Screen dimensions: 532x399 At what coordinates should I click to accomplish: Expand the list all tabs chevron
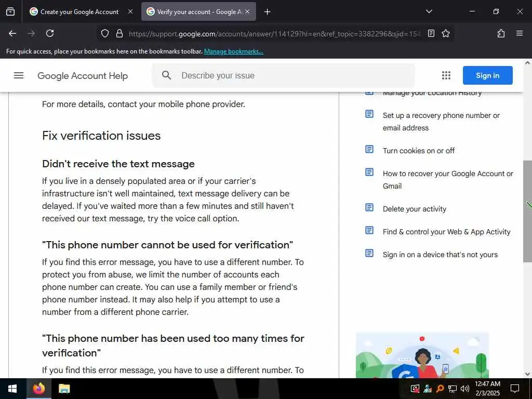pos(429,11)
